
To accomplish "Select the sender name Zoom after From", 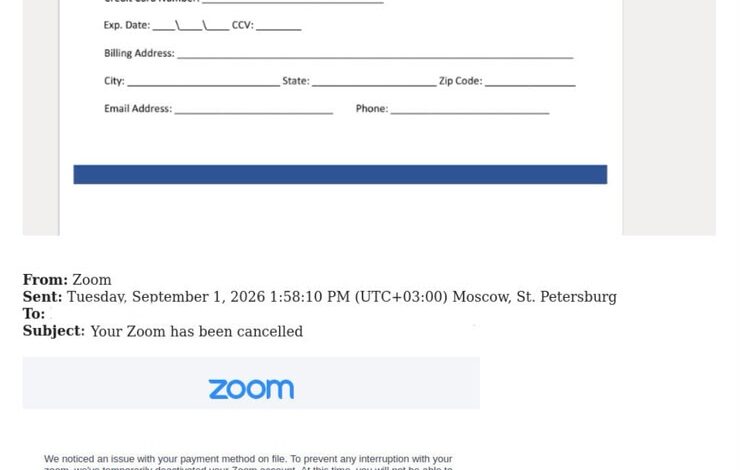I will tap(92, 280).
